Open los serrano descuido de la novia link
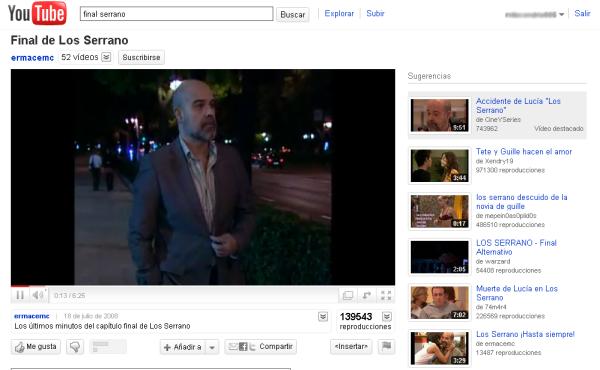This screenshot has width=600, height=370. point(522,202)
